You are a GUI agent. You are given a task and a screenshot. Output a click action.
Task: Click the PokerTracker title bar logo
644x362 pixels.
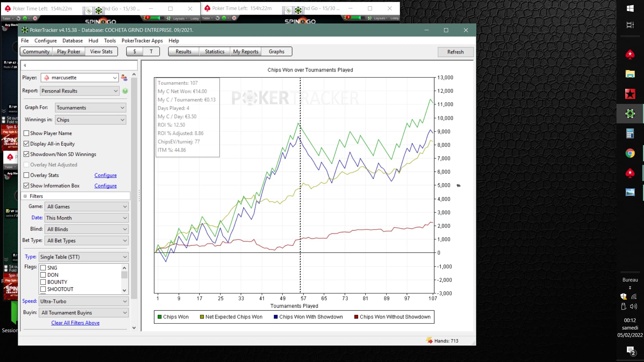pos(25,30)
